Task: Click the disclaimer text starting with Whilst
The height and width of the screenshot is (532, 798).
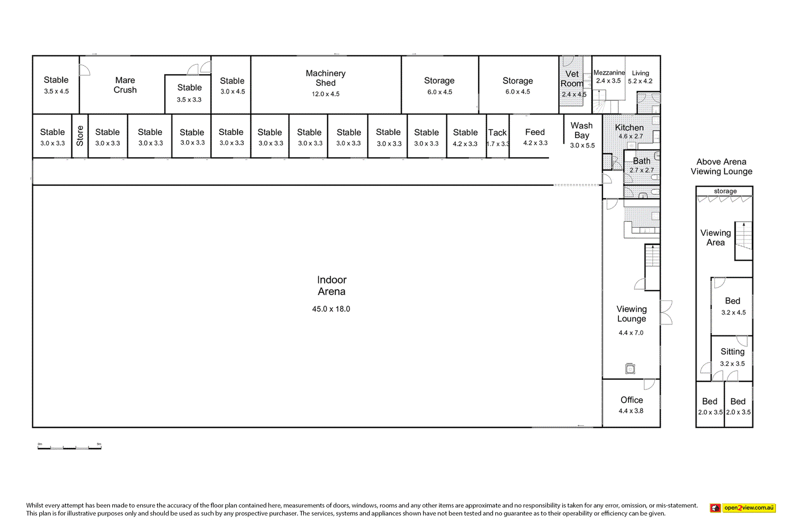Action: pos(362,509)
